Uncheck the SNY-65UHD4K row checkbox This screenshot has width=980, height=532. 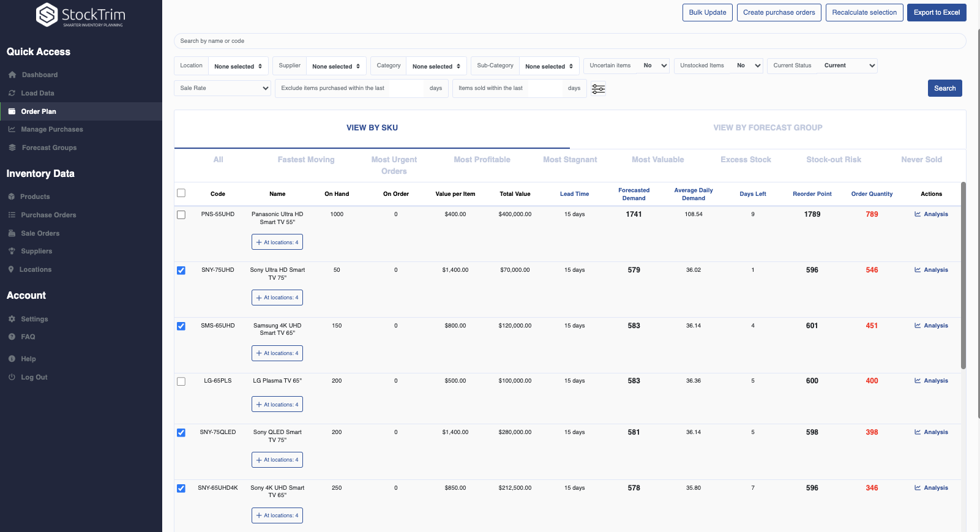click(x=181, y=489)
